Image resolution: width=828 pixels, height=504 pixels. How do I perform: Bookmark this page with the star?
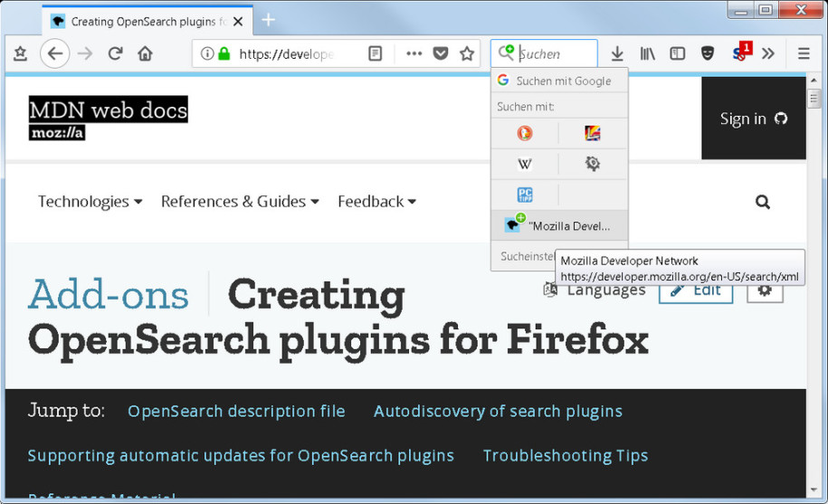tap(466, 53)
